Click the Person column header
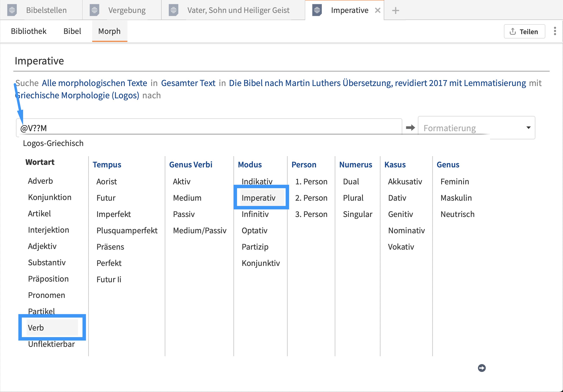The height and width of the screenshot is (392, 563). coord(304,164)
